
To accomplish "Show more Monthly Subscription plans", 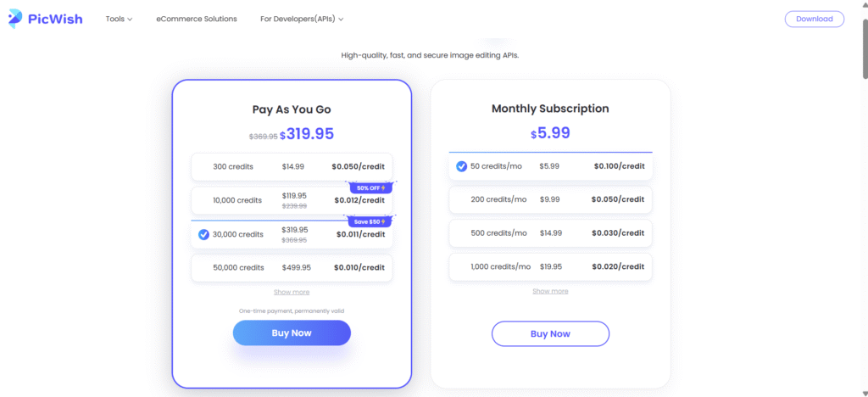I will click(x=550, y=291).
